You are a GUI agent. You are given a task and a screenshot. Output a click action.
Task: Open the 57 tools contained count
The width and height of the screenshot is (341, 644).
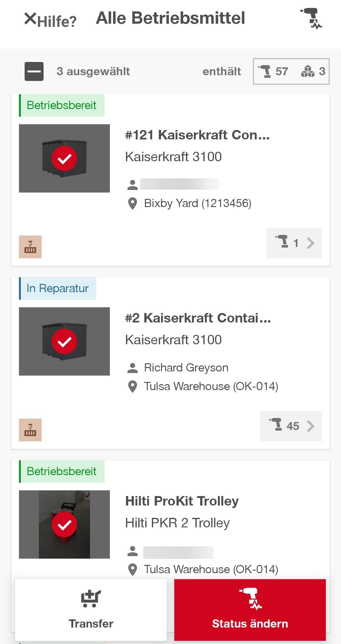tap(273, 71)
